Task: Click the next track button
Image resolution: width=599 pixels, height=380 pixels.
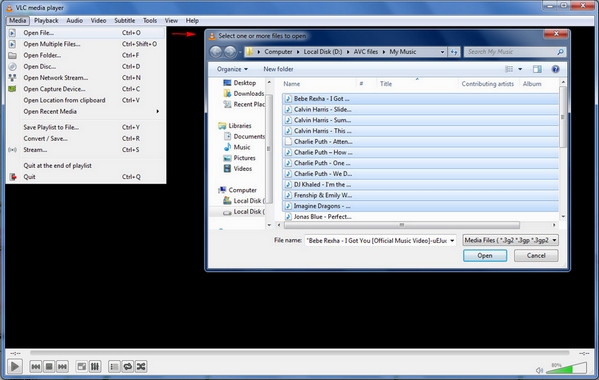Action: coord(62,367)
